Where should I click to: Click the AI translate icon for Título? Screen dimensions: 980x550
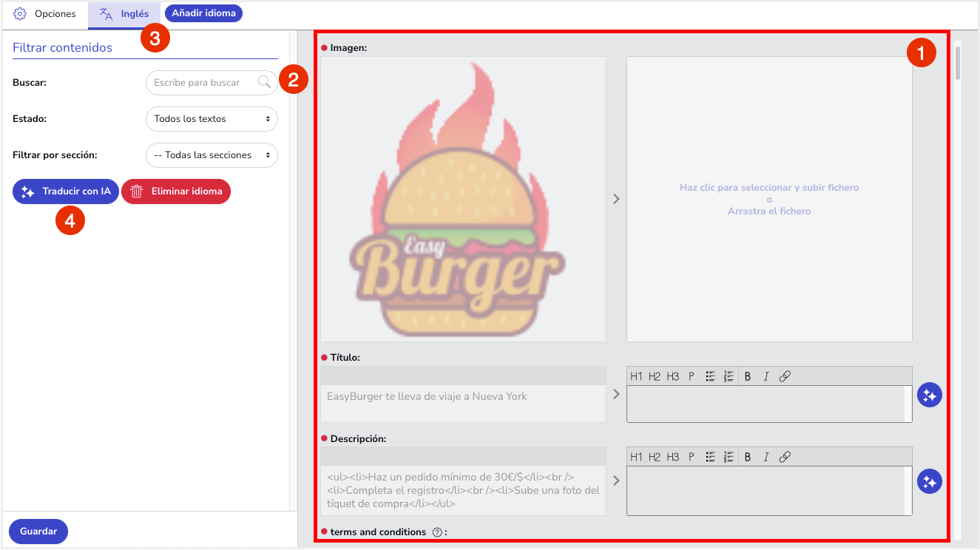(930, 395)
